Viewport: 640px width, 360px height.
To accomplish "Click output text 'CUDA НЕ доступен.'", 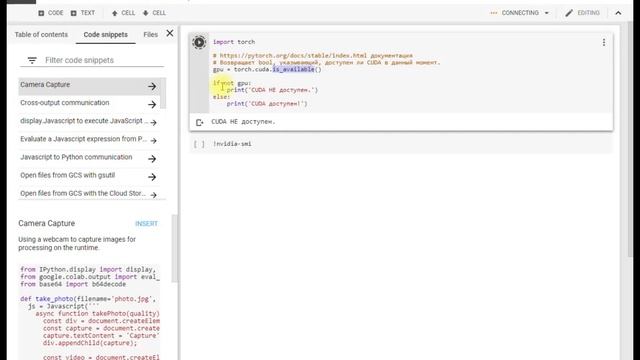I will (243, 122).
